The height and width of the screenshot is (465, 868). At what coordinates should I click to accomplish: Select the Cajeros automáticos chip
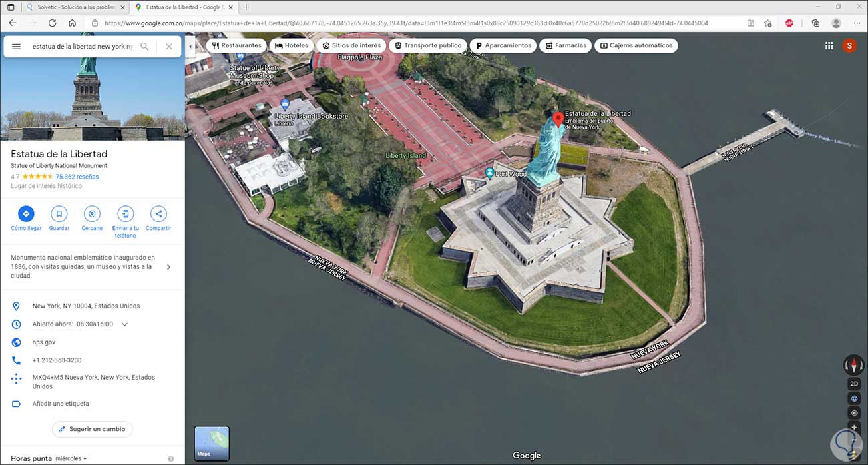pyautogui.click(x=636, y=45)
